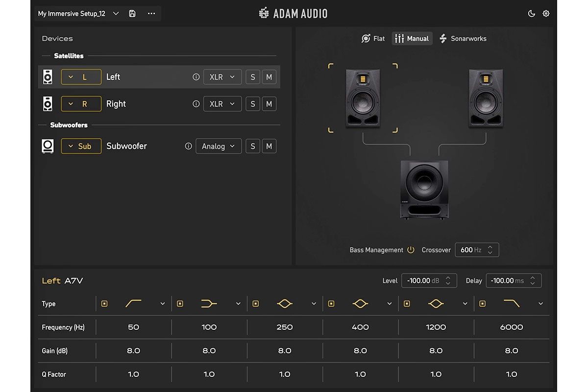The image size is (588, 392).
Task: Switch to the Manual tuning mode
Action: click(x=412, y=39)
